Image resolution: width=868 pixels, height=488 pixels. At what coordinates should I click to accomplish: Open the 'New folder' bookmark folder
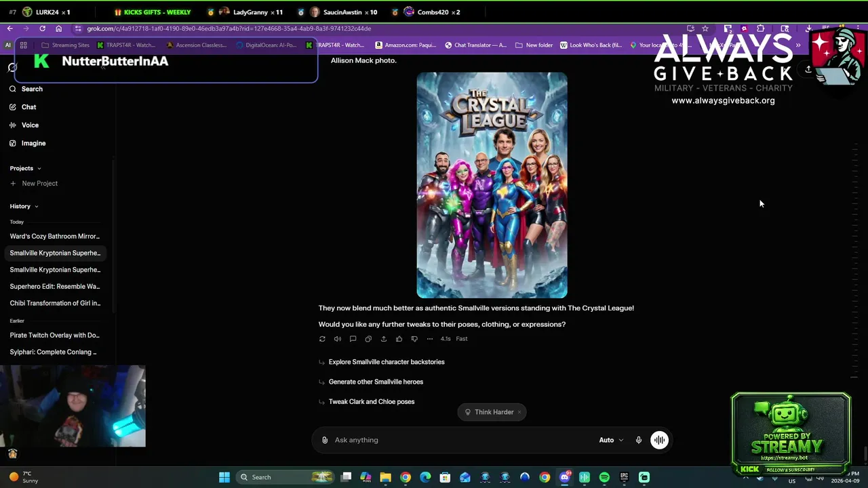[534, 45]
